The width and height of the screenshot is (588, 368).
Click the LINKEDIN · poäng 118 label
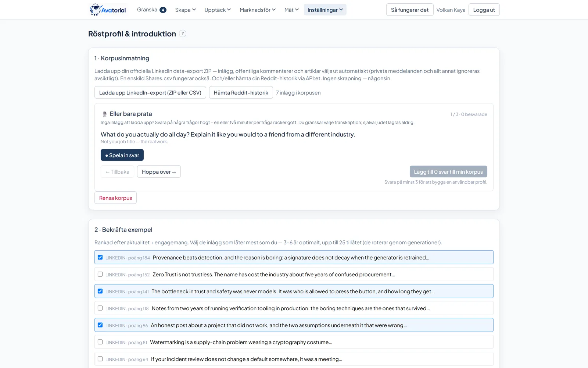click(x=127, y=309)
